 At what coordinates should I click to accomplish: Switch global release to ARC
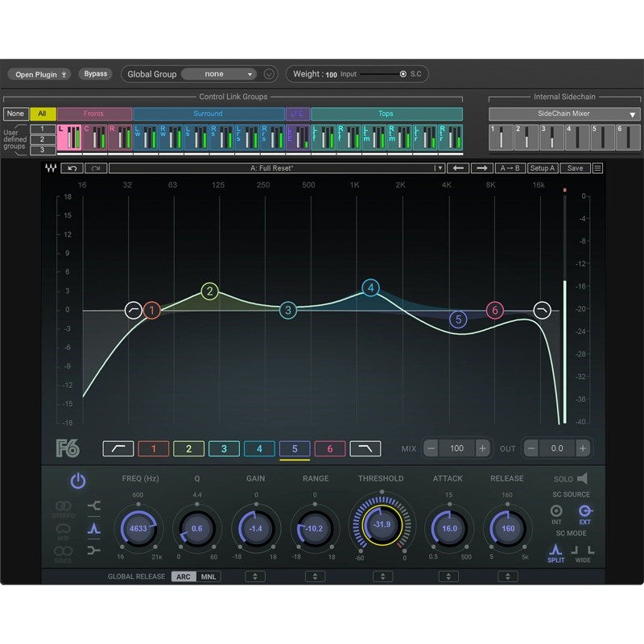tap(184, 576)
